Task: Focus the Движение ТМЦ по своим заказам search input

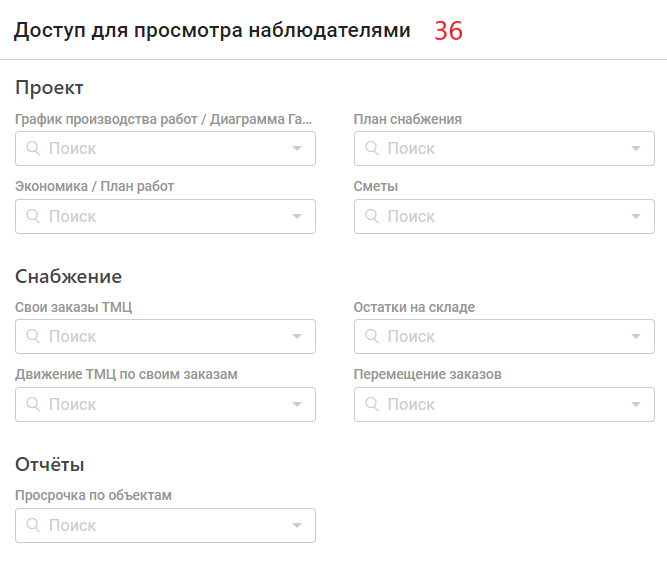Action: click(165, 404)
